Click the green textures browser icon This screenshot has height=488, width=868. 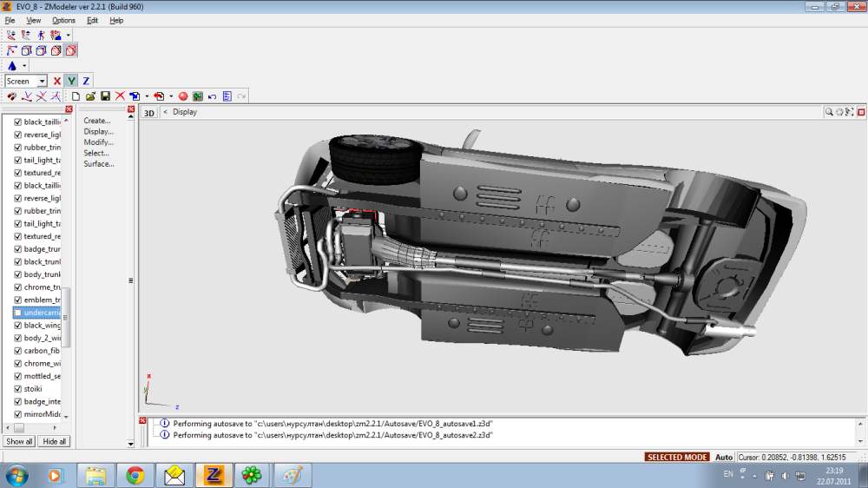[198, 96]
